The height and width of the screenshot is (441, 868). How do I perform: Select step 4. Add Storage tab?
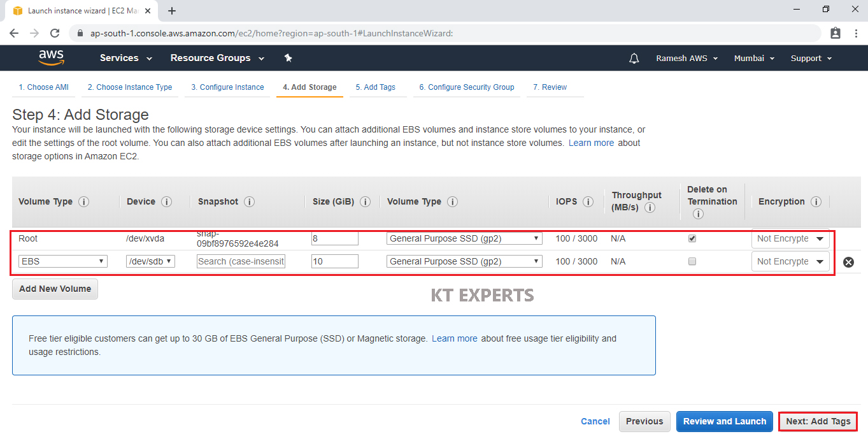(x=309, y=87)
